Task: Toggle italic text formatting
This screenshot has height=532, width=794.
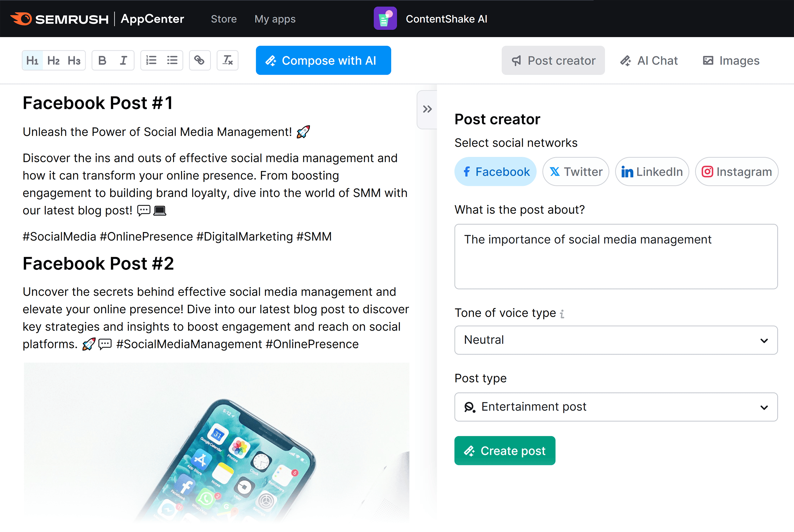Action: (x=123, y=61)
